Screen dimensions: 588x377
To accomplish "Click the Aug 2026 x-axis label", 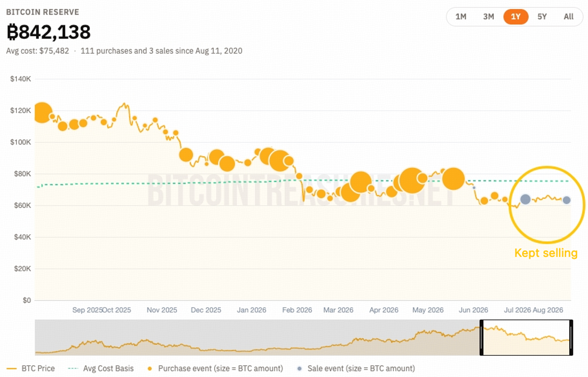I will tap(548, 310).
